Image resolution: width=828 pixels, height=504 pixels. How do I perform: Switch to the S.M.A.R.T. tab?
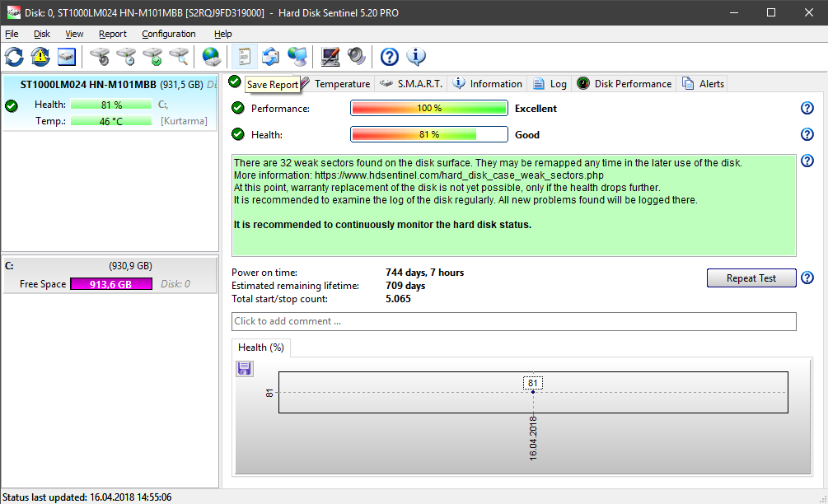point(411,84)
